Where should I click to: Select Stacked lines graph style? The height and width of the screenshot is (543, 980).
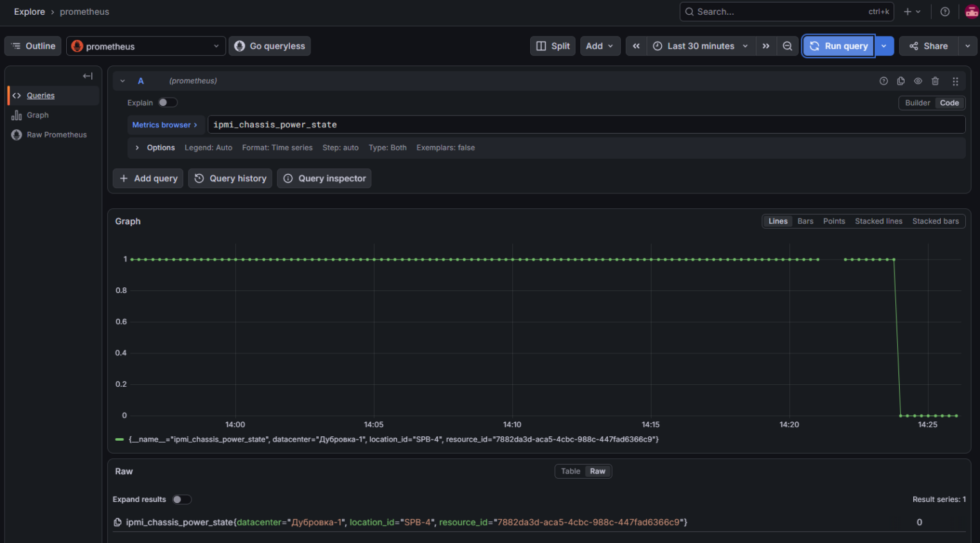(x=878, y=221)
